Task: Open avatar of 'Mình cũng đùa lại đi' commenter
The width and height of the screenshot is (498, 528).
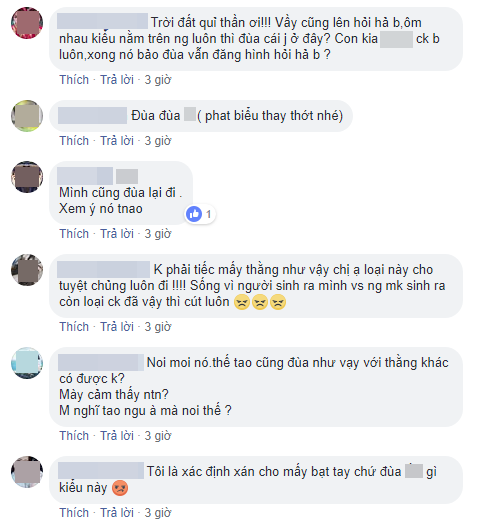Action: coord(27,177)
